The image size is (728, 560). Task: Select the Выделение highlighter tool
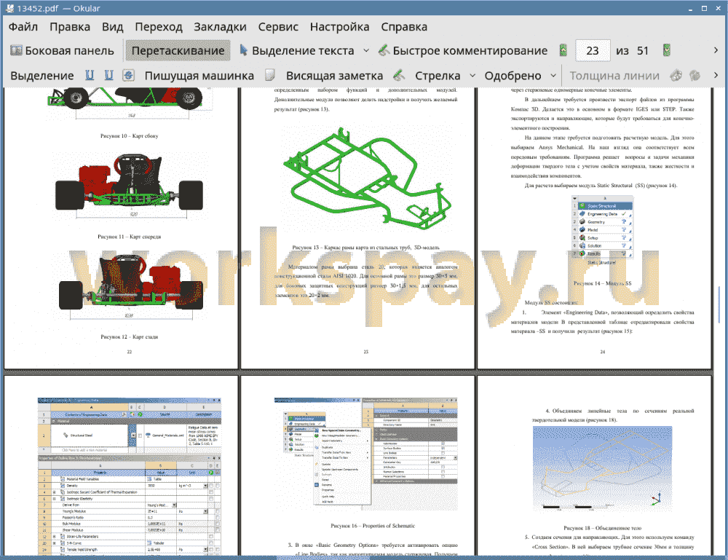tap(41, 76)
